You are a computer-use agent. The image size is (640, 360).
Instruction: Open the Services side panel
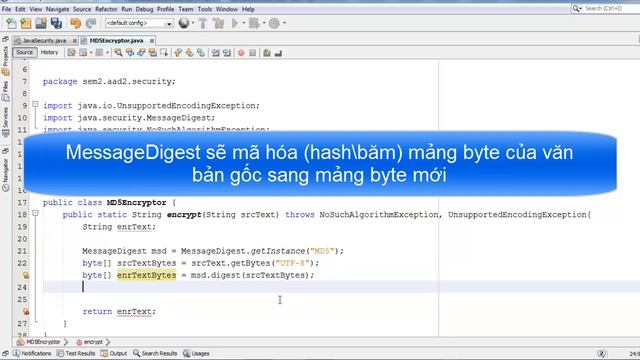[5, 122]
